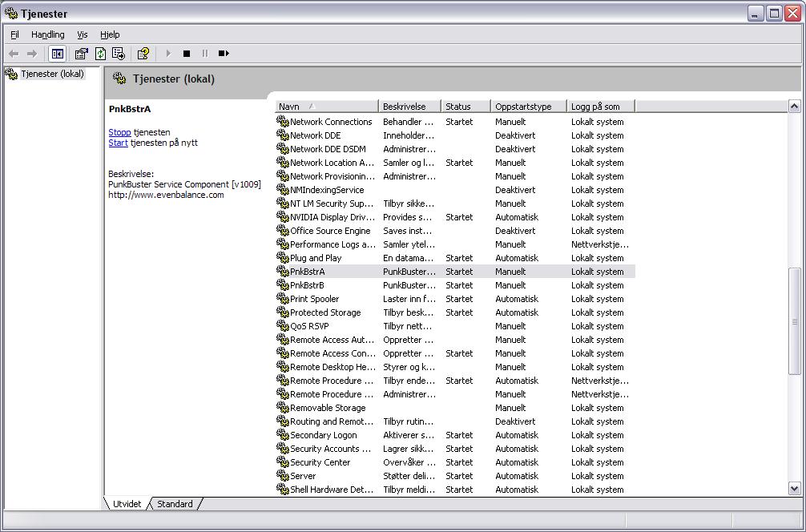The image size is (806, 532).
Task: Toggle the console tree pane button
Action: [x=57, y=54]
